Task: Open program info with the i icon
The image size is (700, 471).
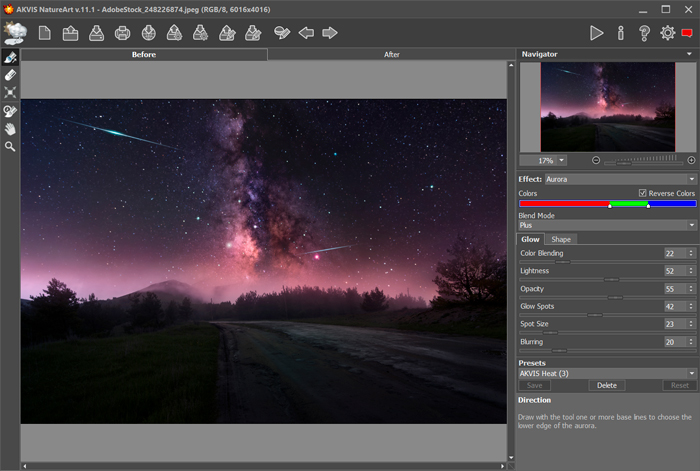Action: [x=621, y=33]
